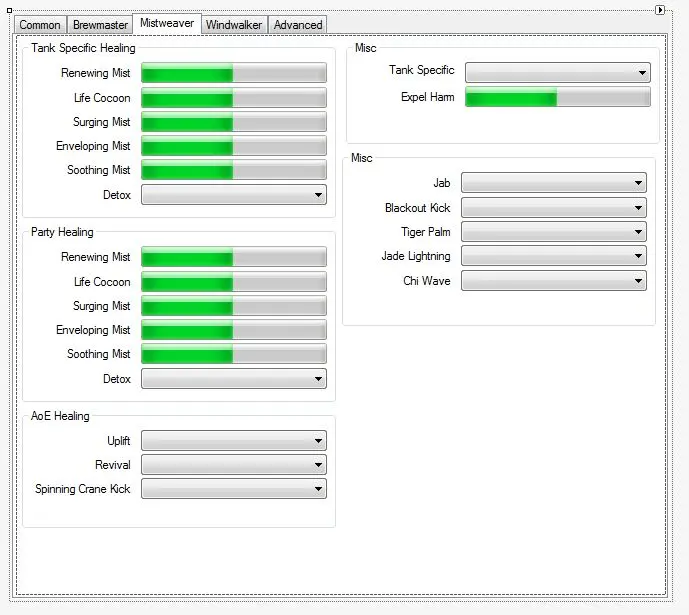Open the Tank Specific dropdown in Misc

click(x=558, y=73)
